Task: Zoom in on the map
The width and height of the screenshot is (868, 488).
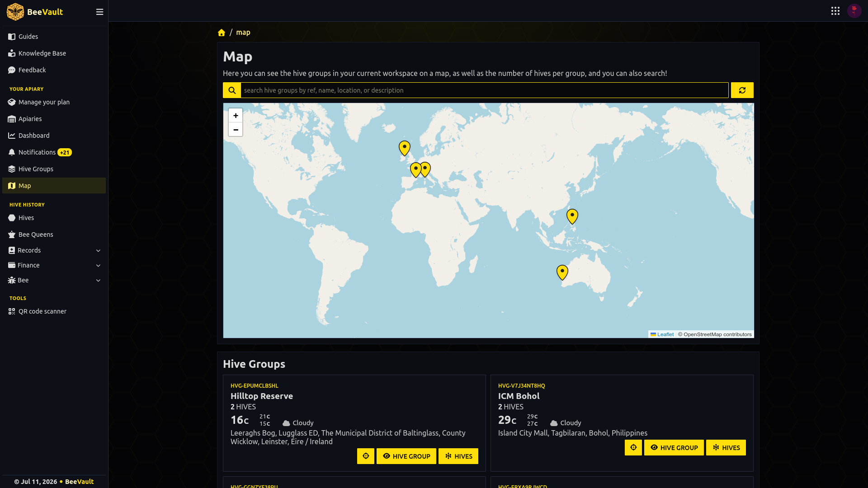Action: [x=236, y=116]
